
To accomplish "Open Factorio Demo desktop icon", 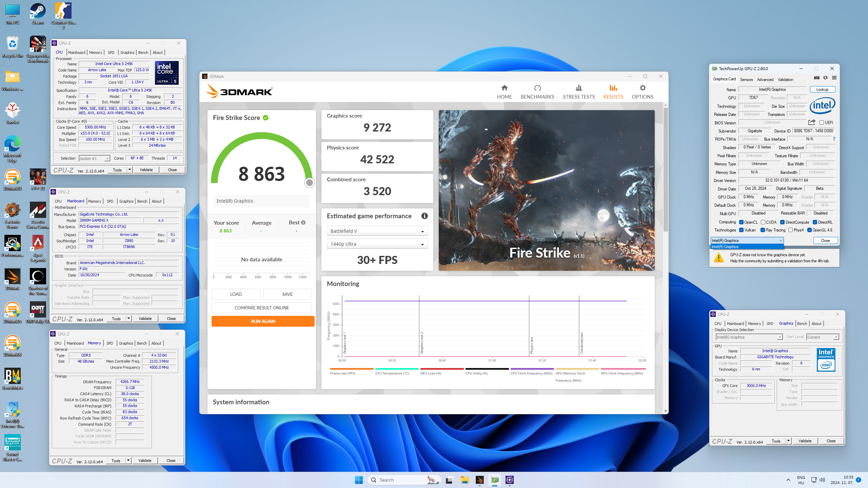I will point(12,216).
